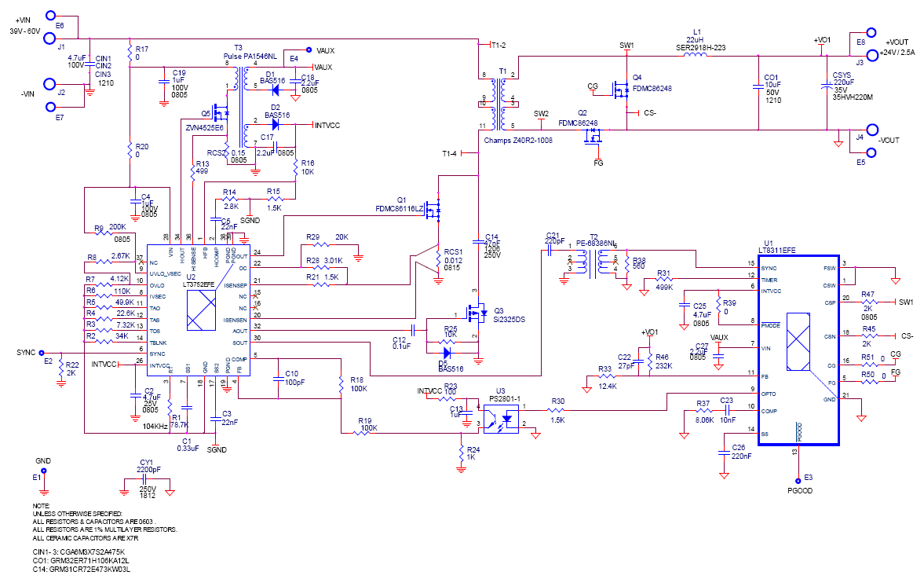Click the LT8311EFE U1 chip body
Viewport: 924px width, 579px height.
pyautogui.click(x=798, y=350)
